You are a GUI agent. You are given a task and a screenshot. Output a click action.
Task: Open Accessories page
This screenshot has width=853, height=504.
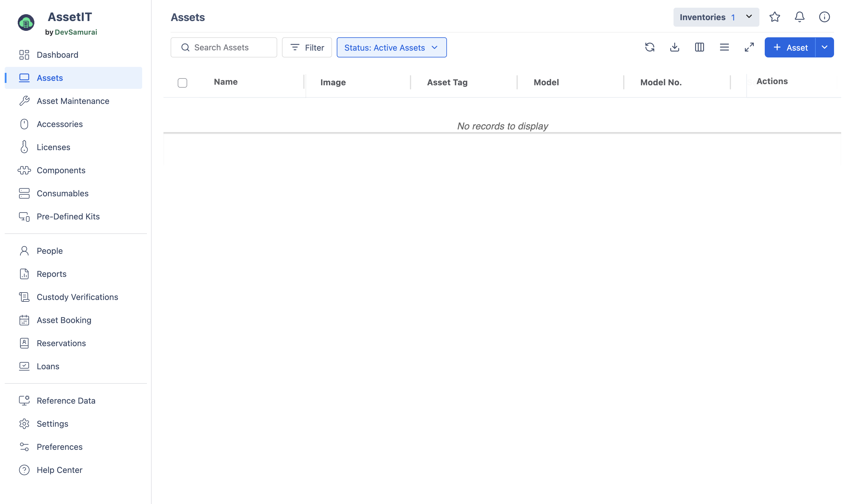(60, 124)
